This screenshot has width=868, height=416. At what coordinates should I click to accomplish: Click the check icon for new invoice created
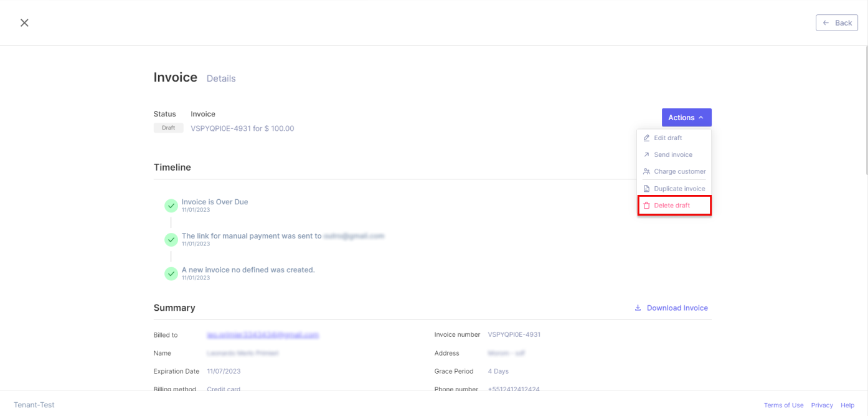click(x=171, y=274)
